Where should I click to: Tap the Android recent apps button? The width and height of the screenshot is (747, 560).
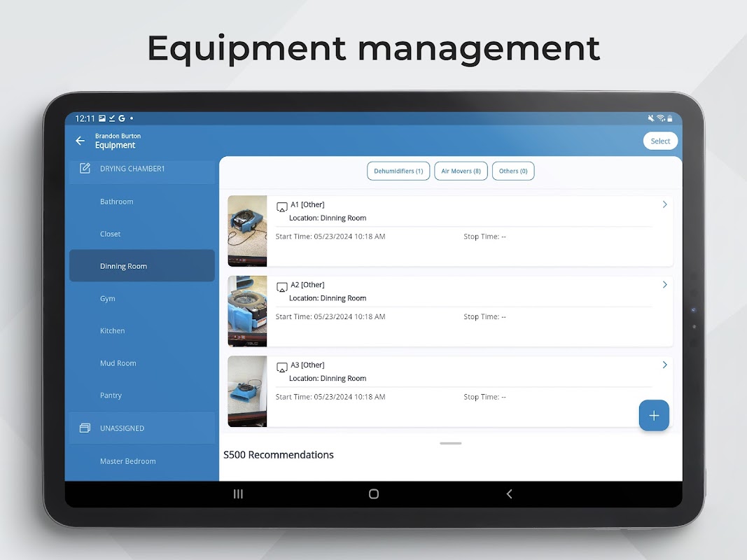pos(238,494)
